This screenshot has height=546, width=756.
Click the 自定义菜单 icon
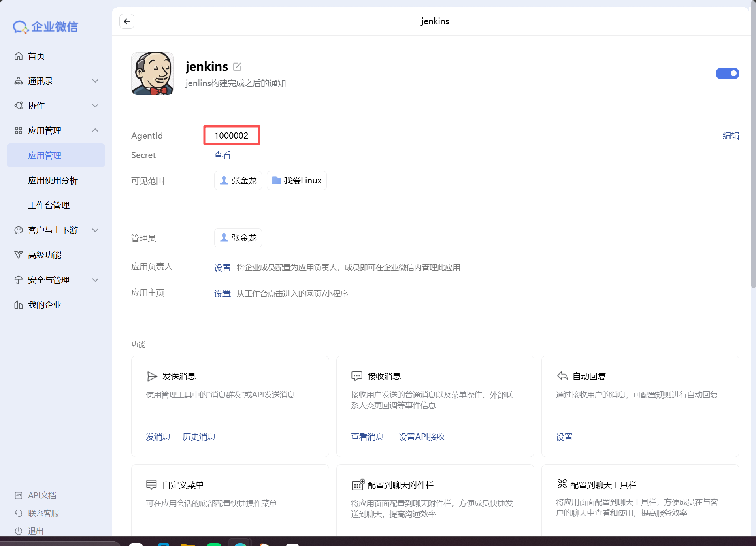click(x=151, y=485)
